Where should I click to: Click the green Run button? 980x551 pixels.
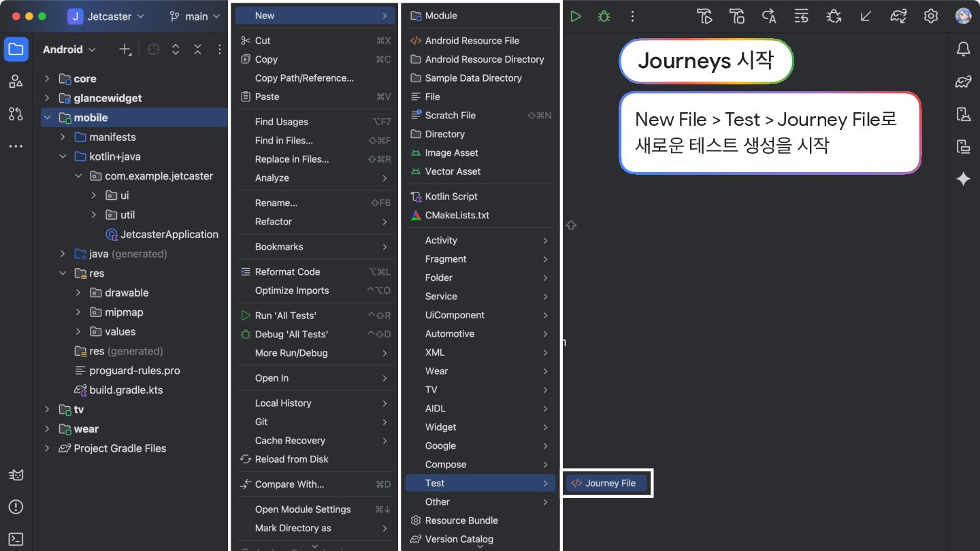pyautogui.click(x=576, y=16)
